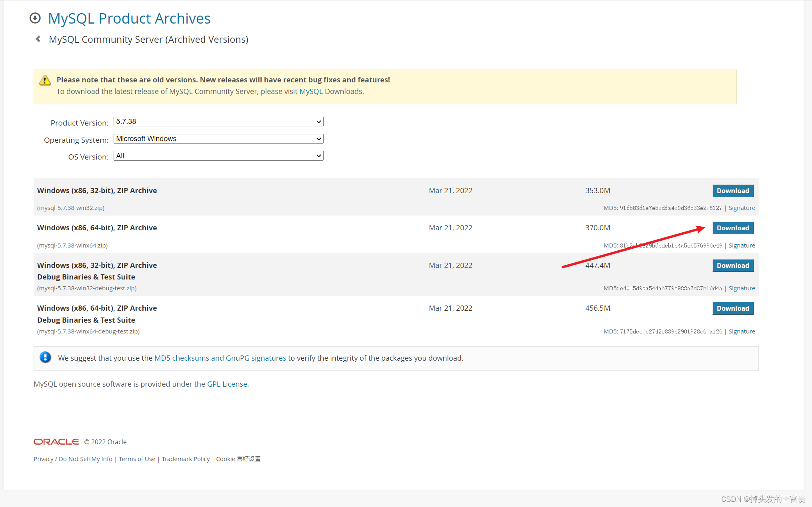Click the blue info exclamation icon
Viewport: 812px width, 507px height.
tap(45, 357)
